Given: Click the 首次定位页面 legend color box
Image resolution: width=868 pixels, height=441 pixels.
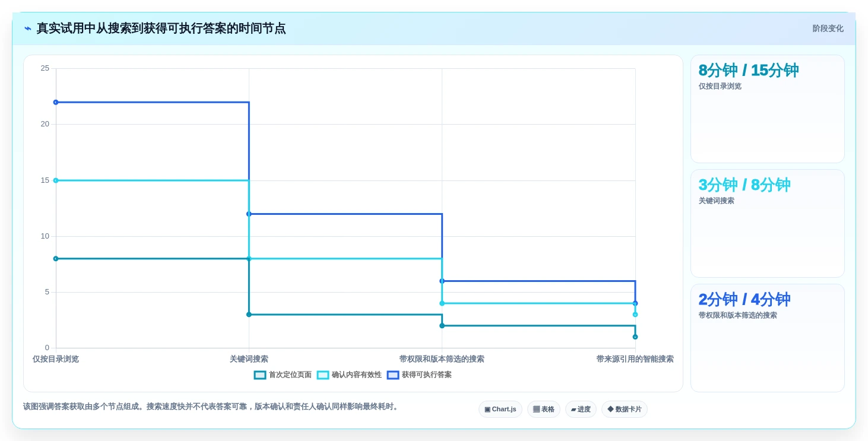Looking at the screenshot, I should point(260,375).
